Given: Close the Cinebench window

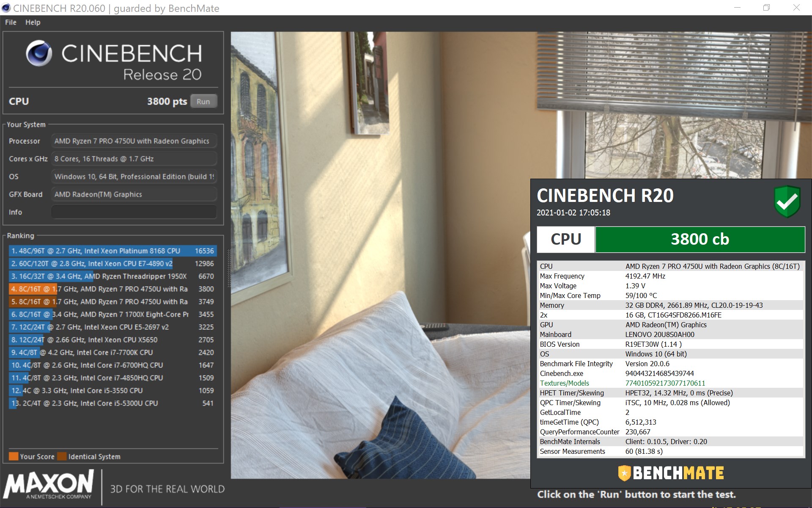Looking at the screenshot, I should (x=796, y=8).
